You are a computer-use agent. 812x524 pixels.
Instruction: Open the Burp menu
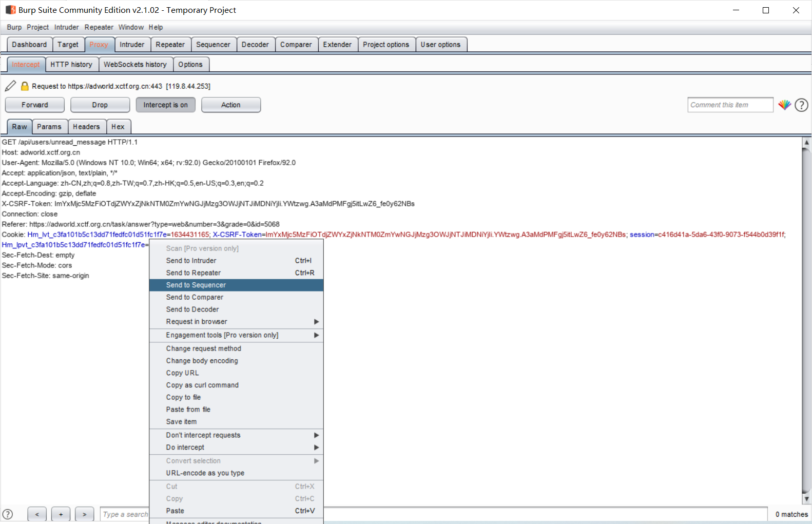pyautogui.click(x=14, y=27)
